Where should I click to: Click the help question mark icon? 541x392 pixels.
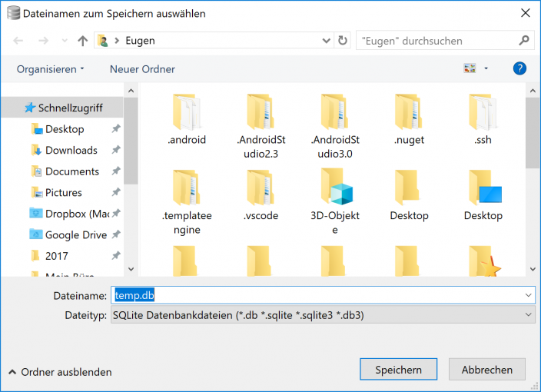[x=519, y=68]
